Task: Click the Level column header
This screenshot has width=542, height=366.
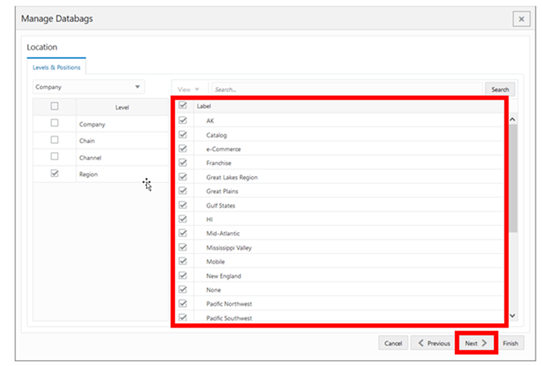Action: click(122, 107)
